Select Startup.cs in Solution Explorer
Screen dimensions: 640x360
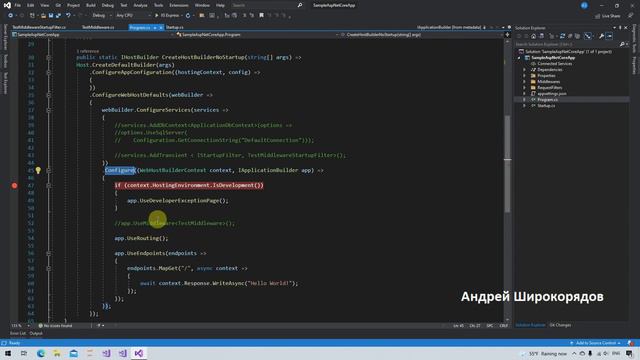[x=546, y=106]
